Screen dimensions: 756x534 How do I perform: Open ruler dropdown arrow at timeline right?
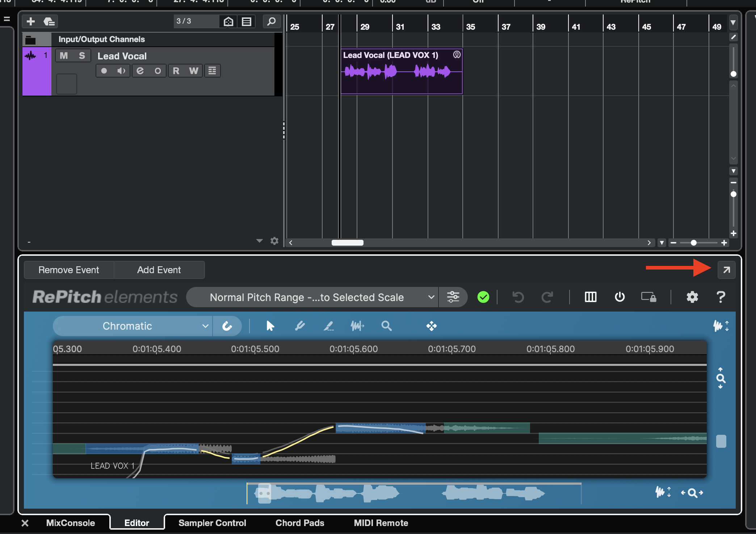pos(733,22)
